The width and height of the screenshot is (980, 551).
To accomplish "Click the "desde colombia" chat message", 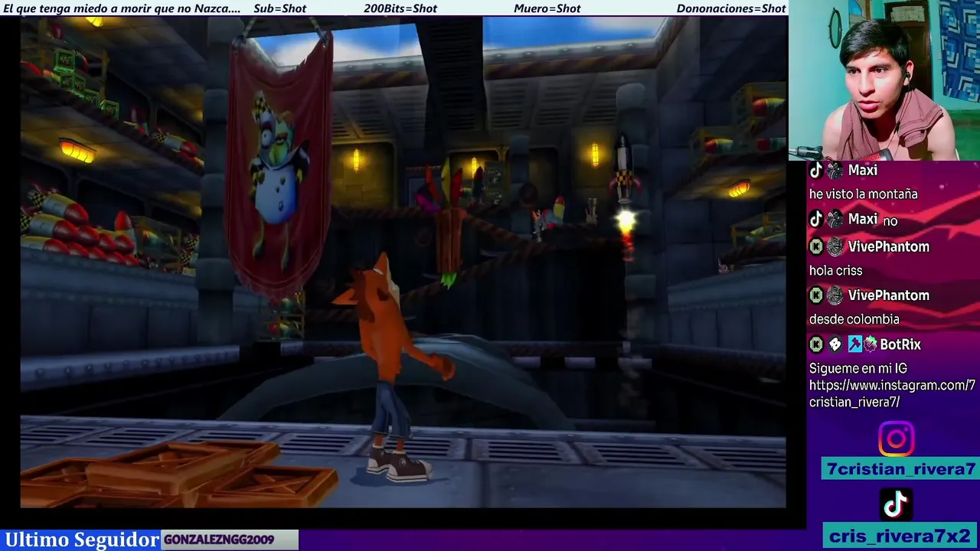I will click(854, 319).
